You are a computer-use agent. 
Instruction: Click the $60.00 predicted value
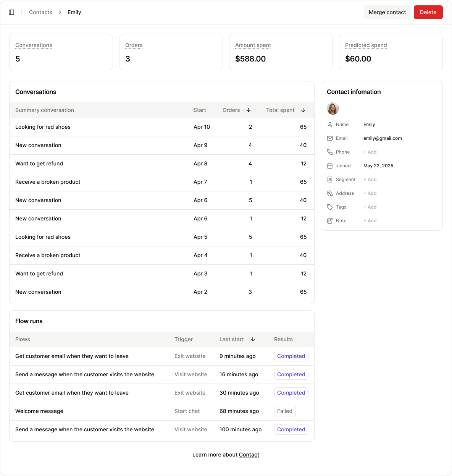tap(358, 59)
